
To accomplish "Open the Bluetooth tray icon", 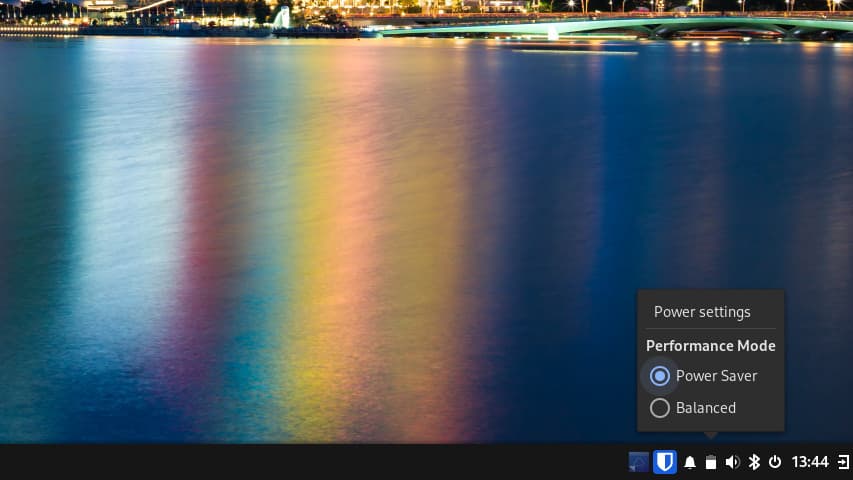I will (x=754, y=462).
